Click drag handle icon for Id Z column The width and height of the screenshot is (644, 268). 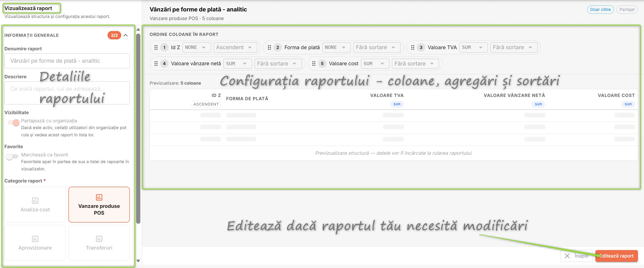pos(156,47)
